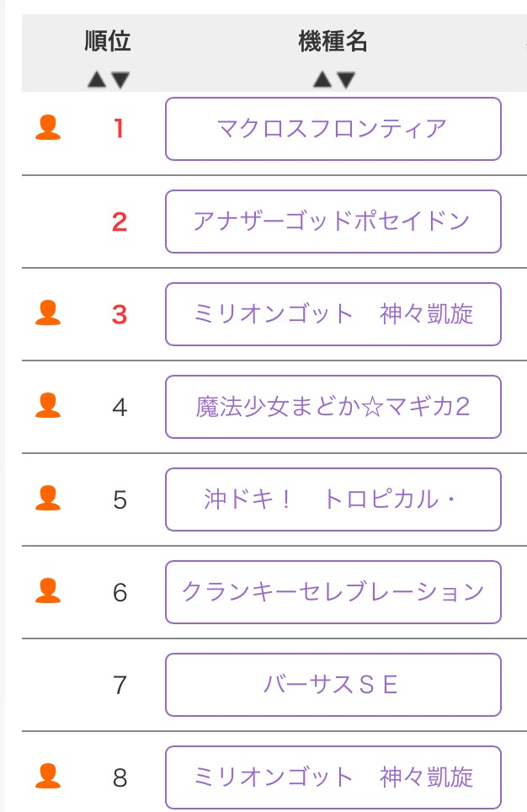The image size is (527, 812).
Task: Sort 順位 column descending with down arrow
Action: 120,80
